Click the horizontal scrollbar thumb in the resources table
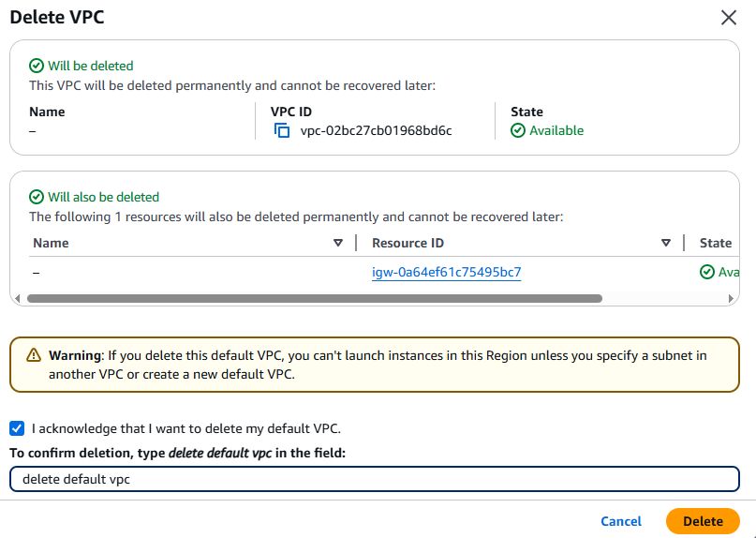This screenshot has width=756, height=538. tap(315, 299)
